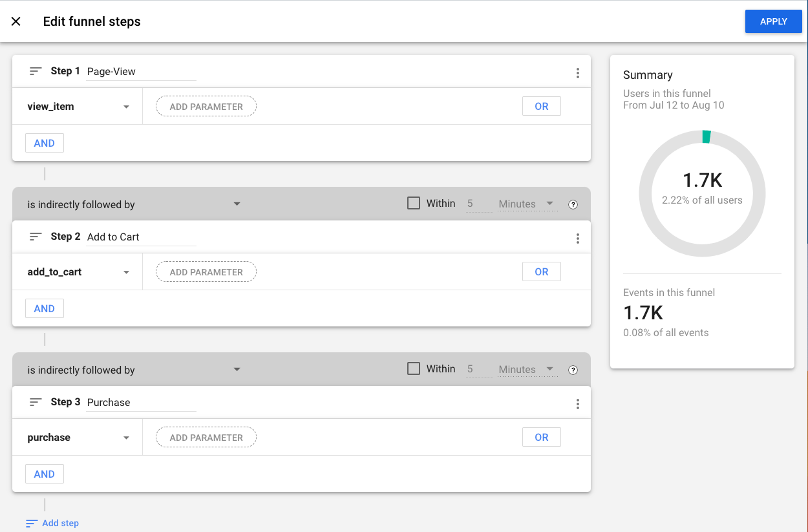Image resolution: width=808 pixels, height=532 pixels.
Task: Click the funnel icon beside Add step
Action: [30, 523]
